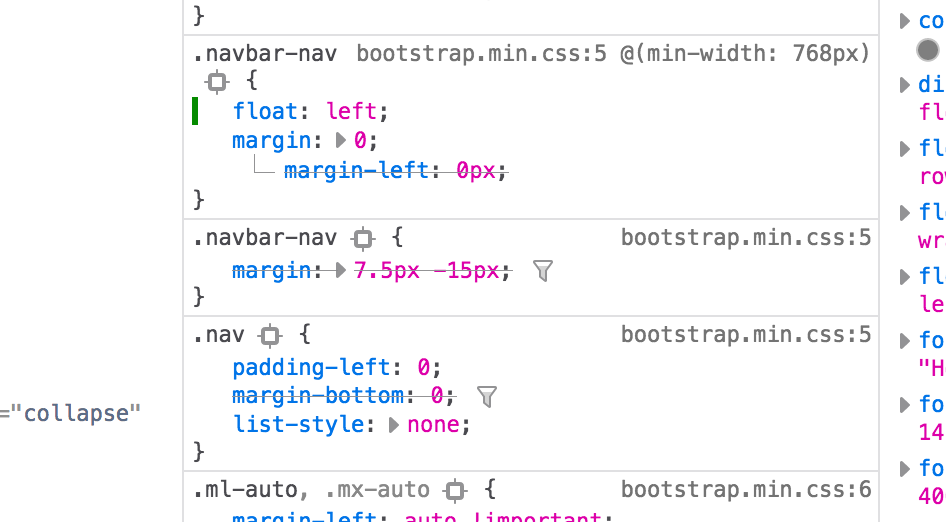
Task: Click the gray color swatch in computed panel
Action: (928, 51)
